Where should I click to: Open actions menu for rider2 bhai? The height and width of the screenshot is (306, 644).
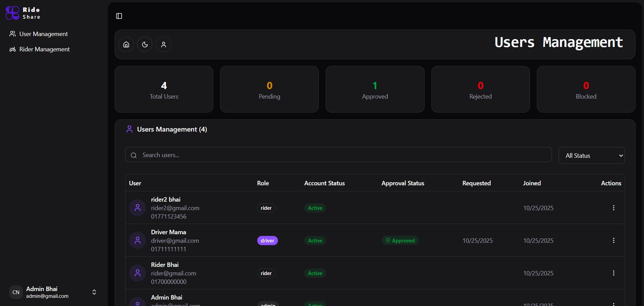[614, 208]
